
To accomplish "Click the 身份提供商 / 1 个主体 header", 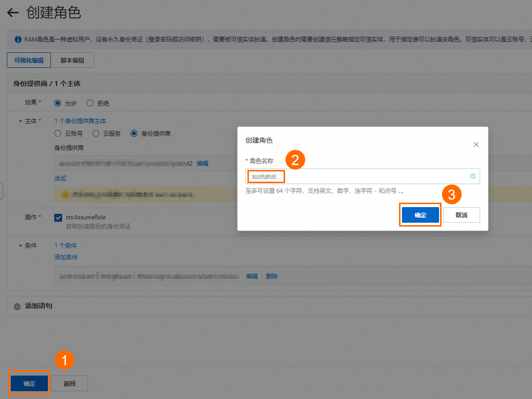I will [47, 84].
